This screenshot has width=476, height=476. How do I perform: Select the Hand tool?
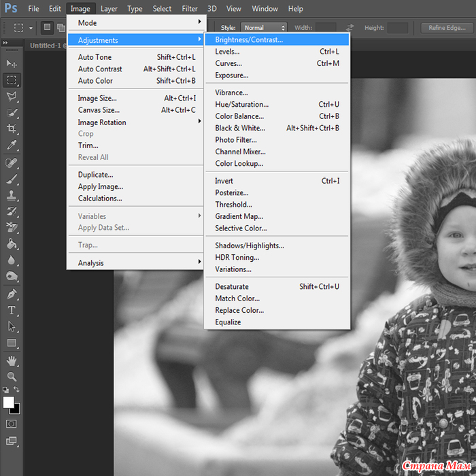coord(12,361)
